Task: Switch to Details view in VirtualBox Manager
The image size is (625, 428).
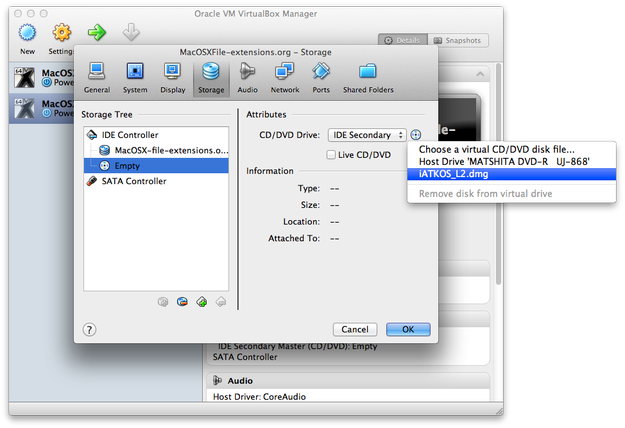Action: click(x=403, y=40)
